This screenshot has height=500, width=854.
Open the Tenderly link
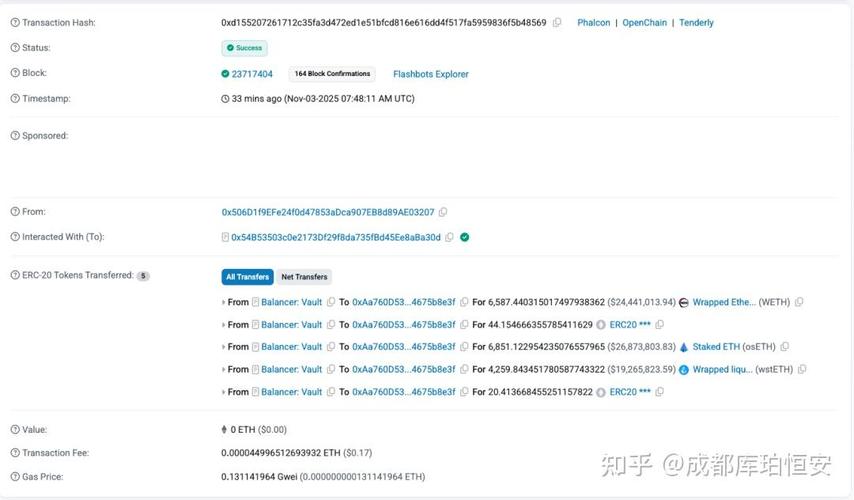696,22
